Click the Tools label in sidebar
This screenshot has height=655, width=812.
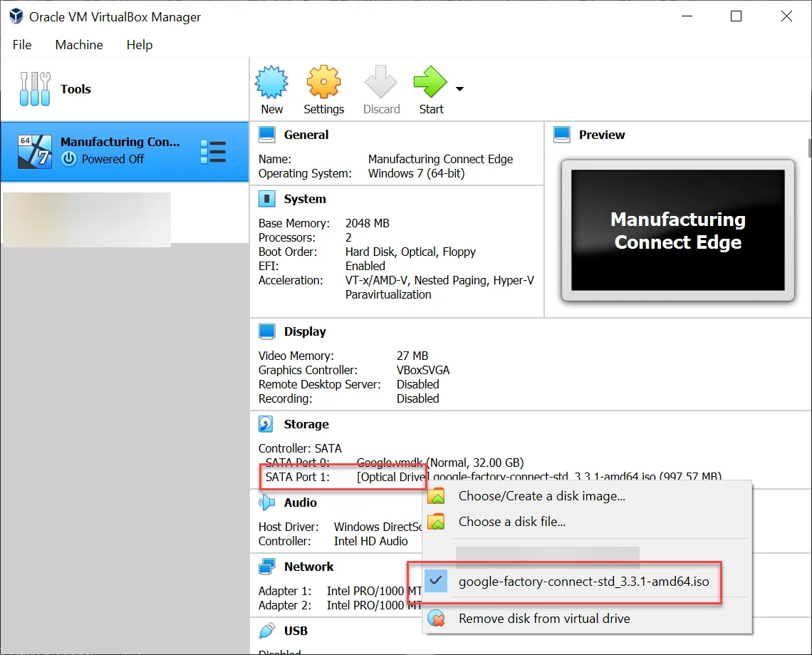(76, 89)
